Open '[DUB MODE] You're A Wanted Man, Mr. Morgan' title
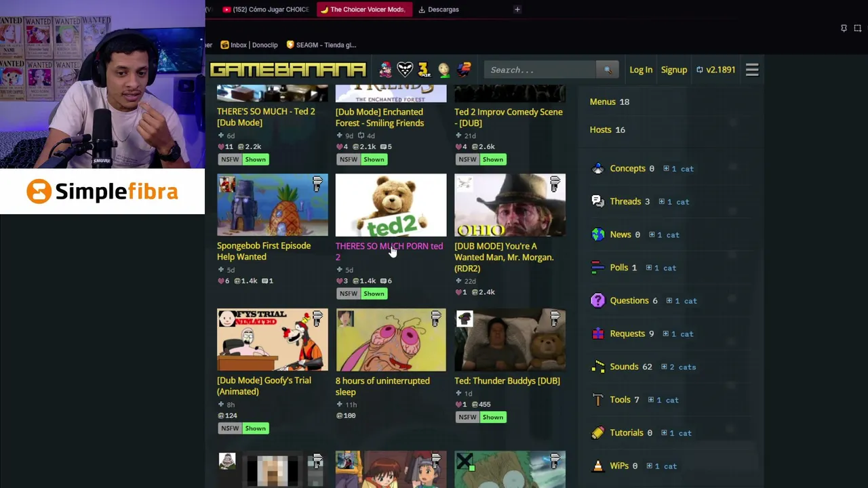The width and height of the screenshot is (868, 488). pos(504,258)
